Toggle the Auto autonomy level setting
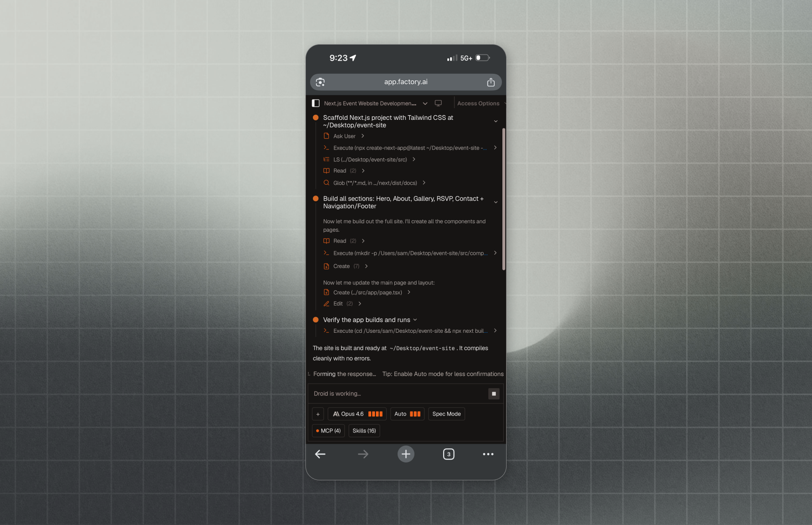Viewport: 812px width, 525px height. (x=407, y=414)
